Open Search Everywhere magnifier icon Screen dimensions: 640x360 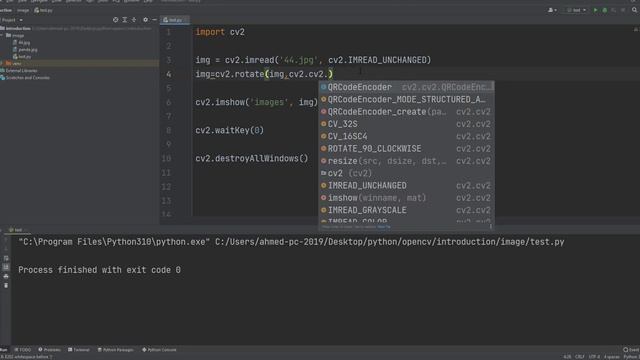click(x=634, y=10)
